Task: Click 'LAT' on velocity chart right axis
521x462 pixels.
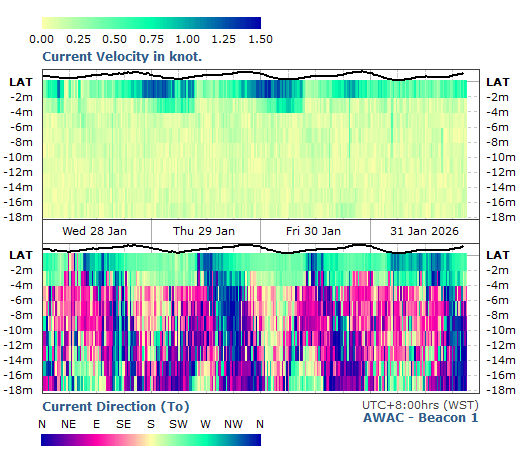Action: [x=498, y=82]
